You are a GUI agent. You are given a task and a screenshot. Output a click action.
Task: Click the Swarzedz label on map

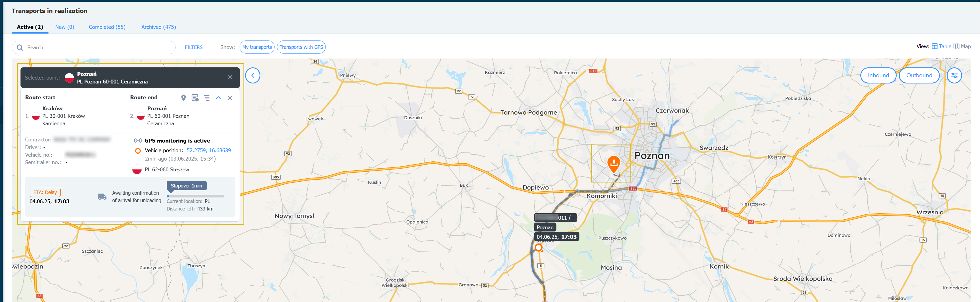point(714,148)
